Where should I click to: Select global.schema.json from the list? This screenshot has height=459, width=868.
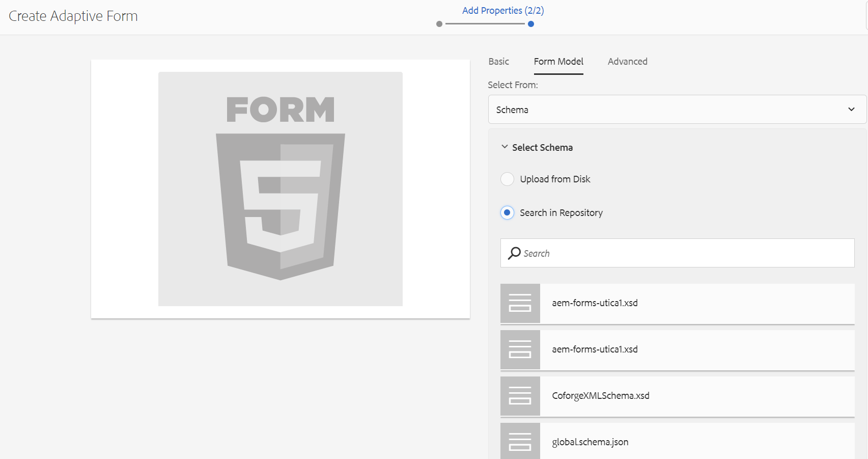point(677,441)
